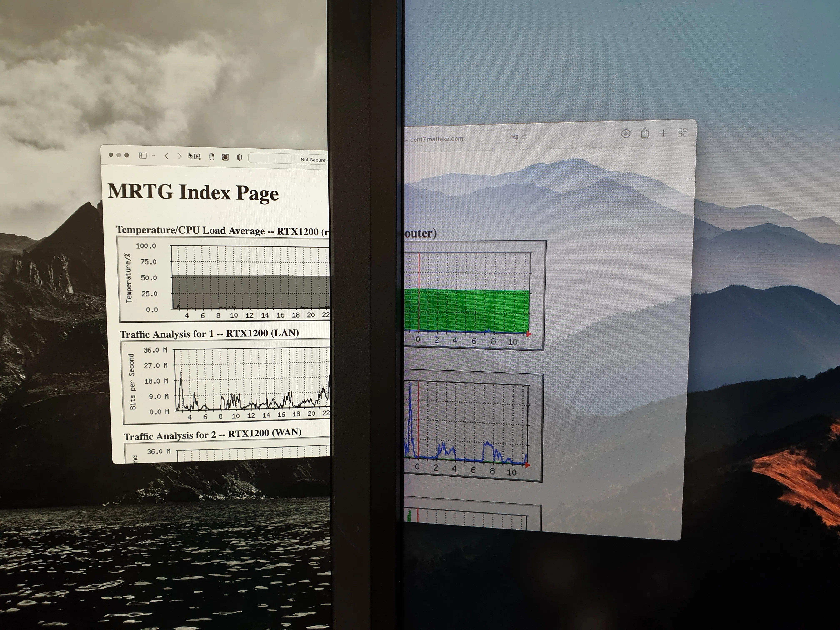
Task: Go forward with the right arrow
Action: tap(180, 156)
